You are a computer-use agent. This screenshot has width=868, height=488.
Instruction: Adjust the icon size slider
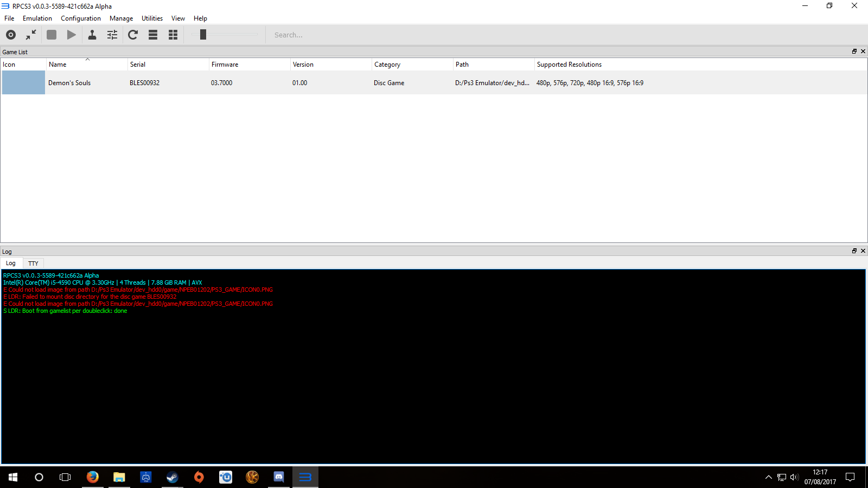203,35
